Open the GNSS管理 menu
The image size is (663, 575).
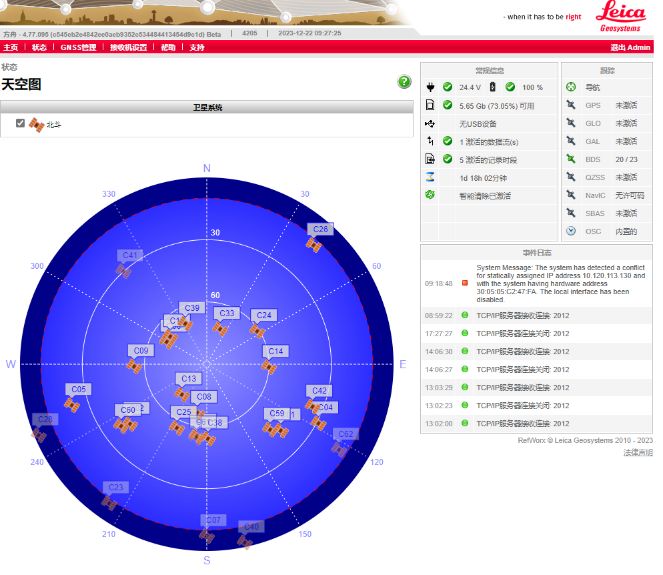[78, 47]
